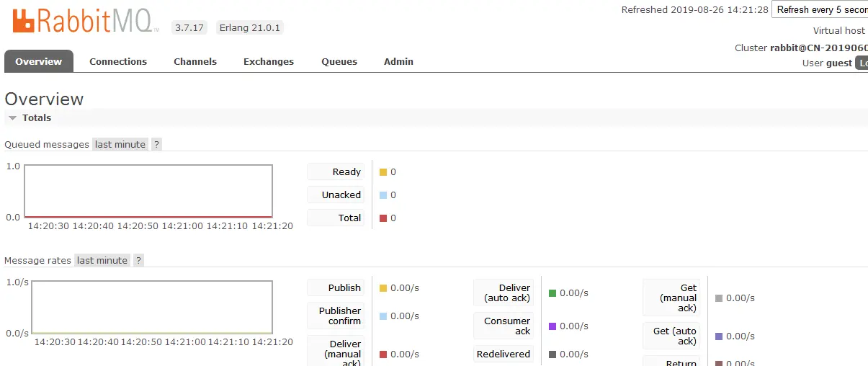
Task: Click the Message rates chart
Action: 152,307
